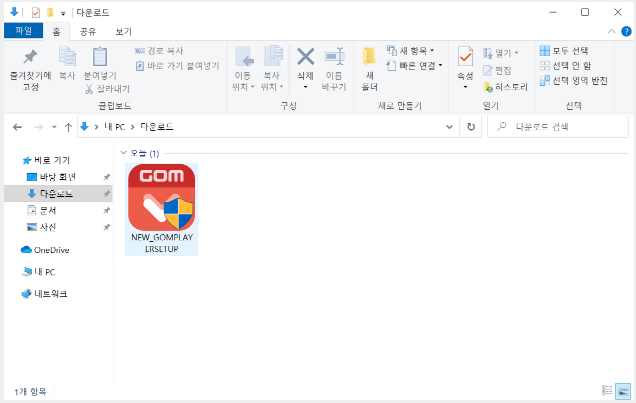Select Desktop (바탕 화면) in sidebar
This screenshot has width=636, height=403.
pyautogui.click(x=58, y=177)
